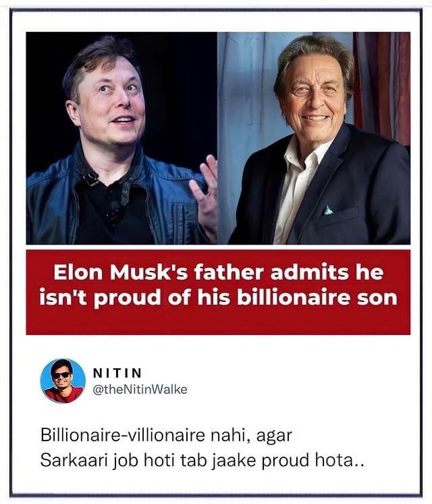Open the photo of man in blue jacket
432x504 pixels.
pos(122,138)
